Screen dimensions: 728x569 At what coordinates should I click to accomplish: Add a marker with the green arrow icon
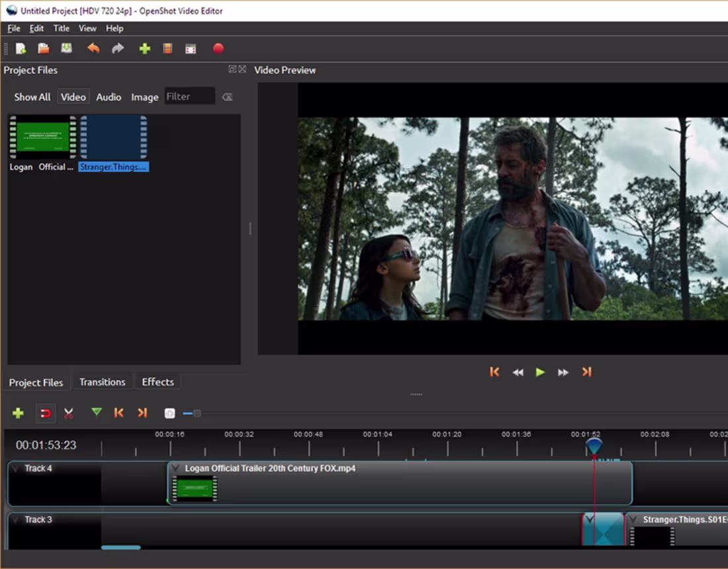(x=96, y=413)
